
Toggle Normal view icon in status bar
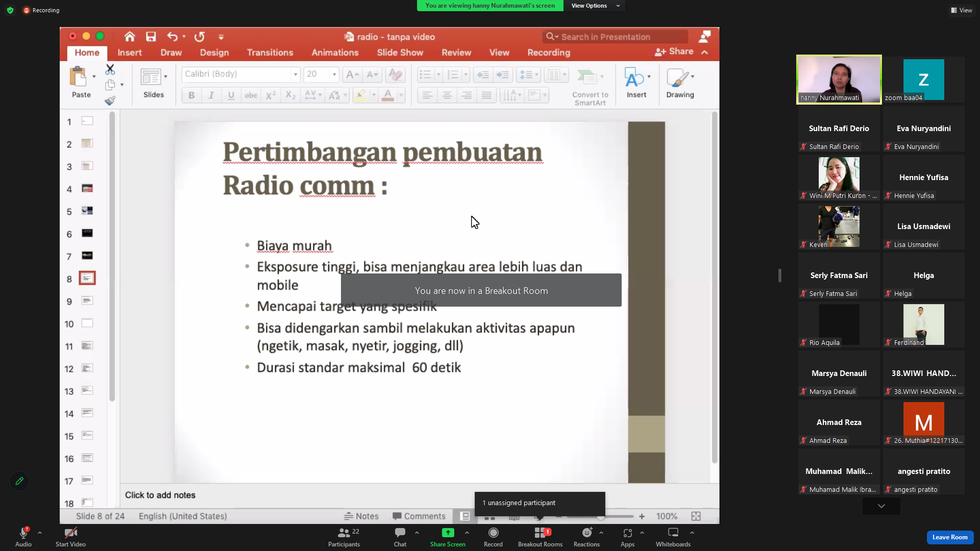[x=465, y=516]
